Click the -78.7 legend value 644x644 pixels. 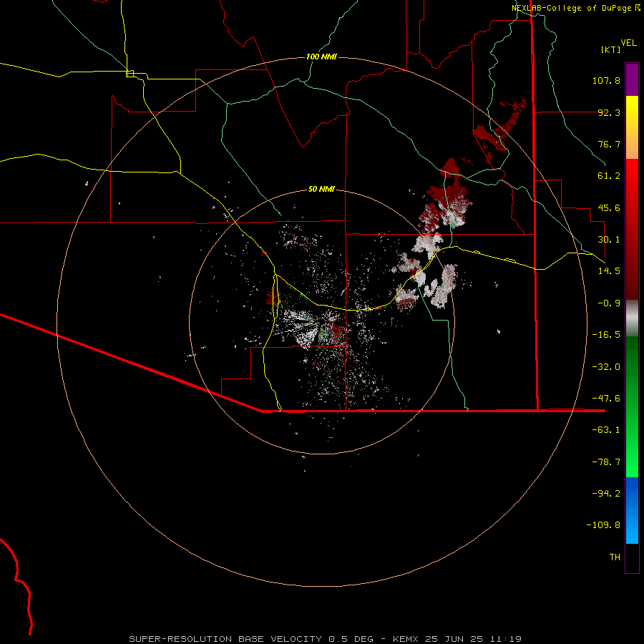pos(606,462)
